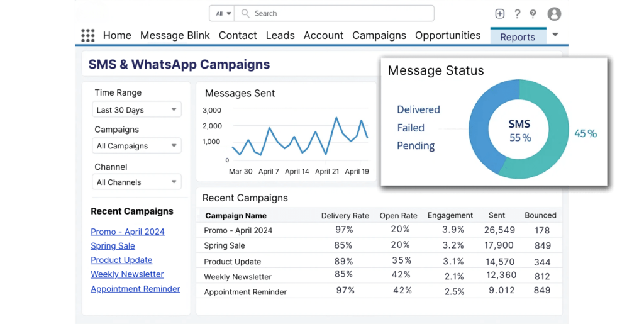Open the Promo - April 2024 link
The height and width of the screenshot is (324, 644).
128,232
